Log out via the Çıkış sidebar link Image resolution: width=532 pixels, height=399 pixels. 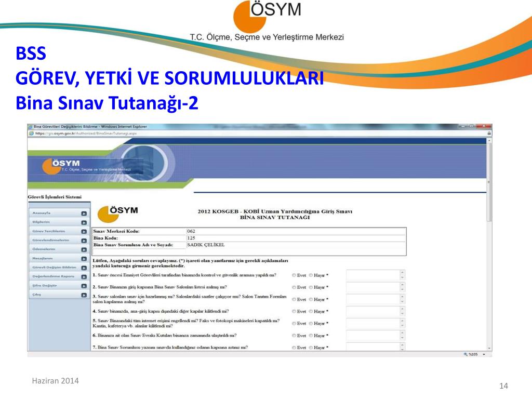point(58,295)
